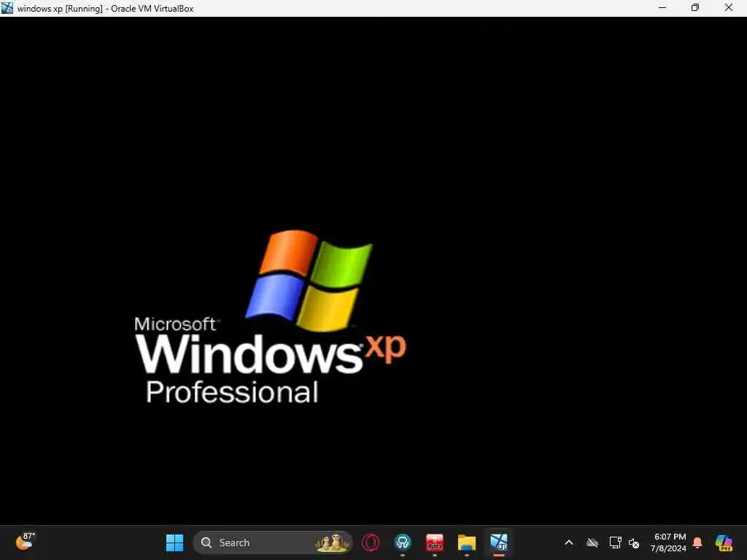Viewport: 747px width, 560px height.
Task: Open the red app icon on taskbar
Action: 435,542
